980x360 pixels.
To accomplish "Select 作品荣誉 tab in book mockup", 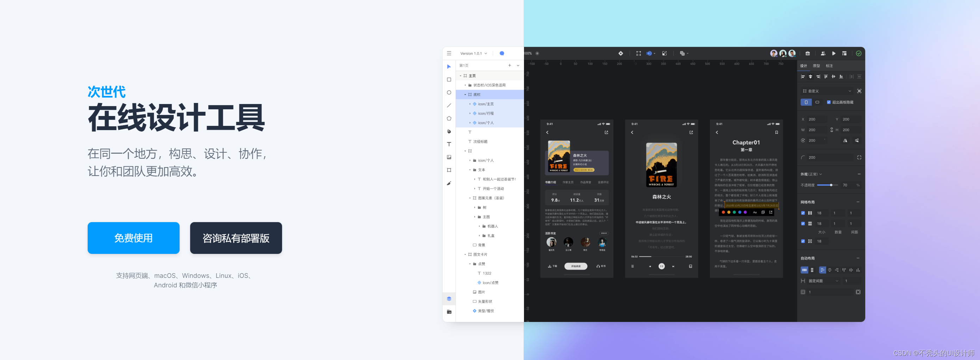I will pos(585,183).
